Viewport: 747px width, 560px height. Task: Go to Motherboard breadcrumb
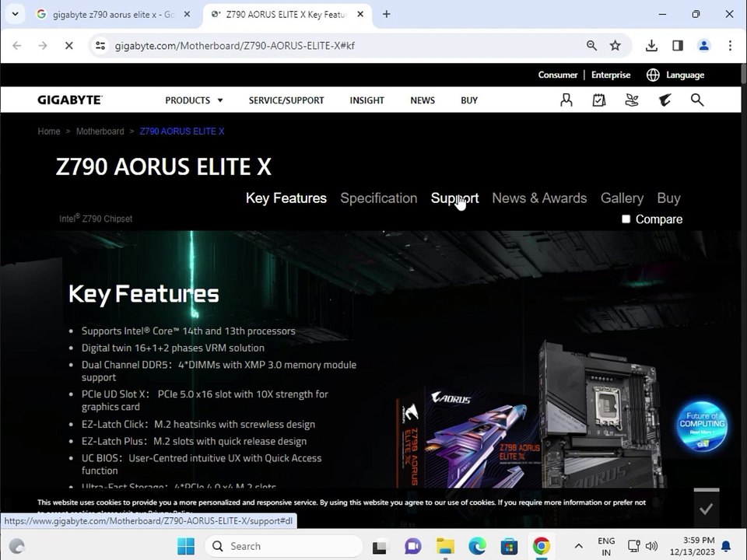tap(100, 131)
